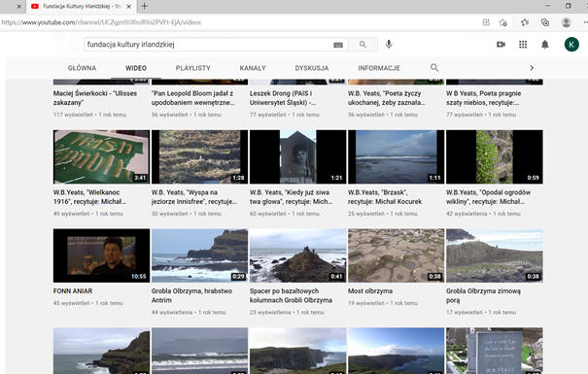Screen dimensions: 588x374
Task: Open the gravestone W.B. Yeats thumbnail in bottom row
Action: tap(495, 351)
